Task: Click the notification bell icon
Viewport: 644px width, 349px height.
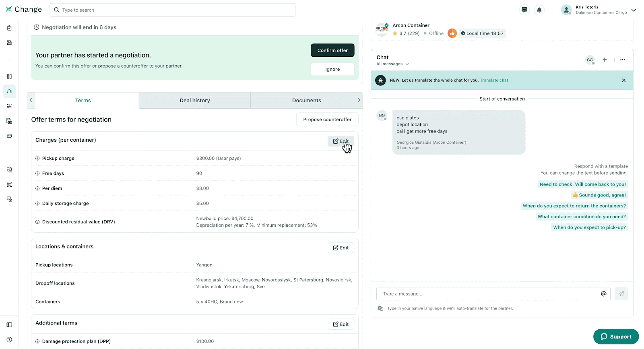Action: tap(539, 10)
